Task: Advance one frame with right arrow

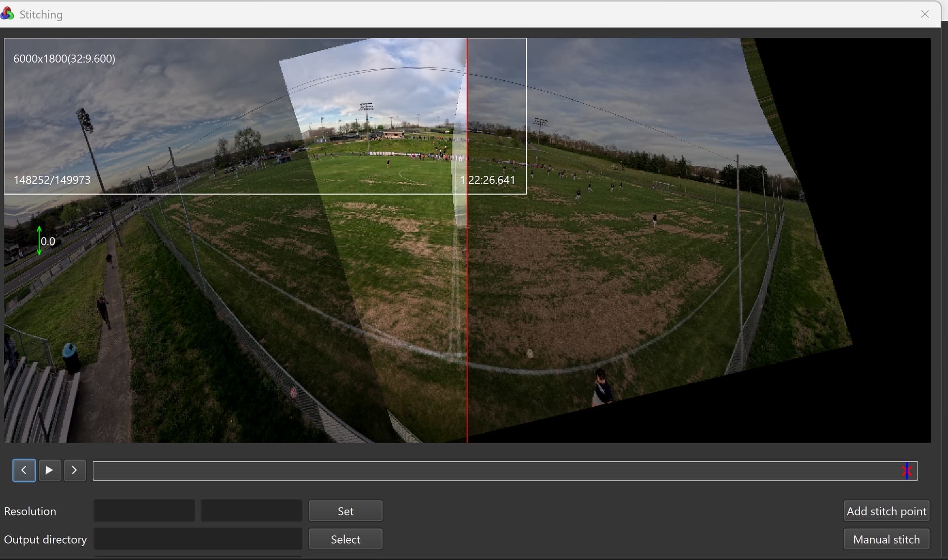Action: pyautogui.click(x=75, y=470)
